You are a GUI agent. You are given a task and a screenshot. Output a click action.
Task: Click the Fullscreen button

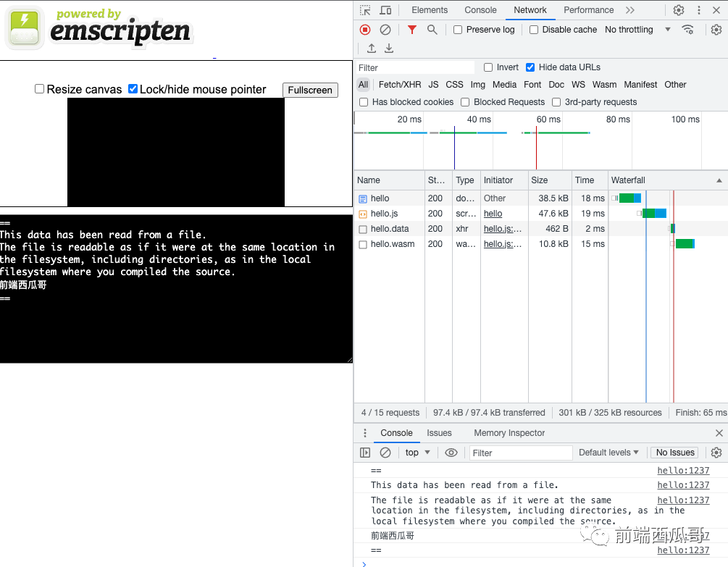310,90
